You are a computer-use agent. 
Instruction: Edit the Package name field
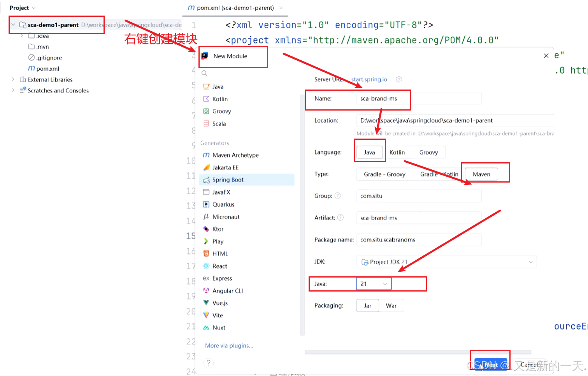click(x=419, y=240)
